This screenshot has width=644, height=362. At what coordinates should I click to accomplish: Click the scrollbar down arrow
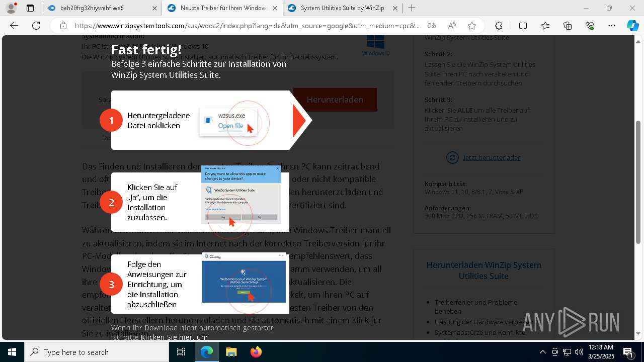pos(638,333)
